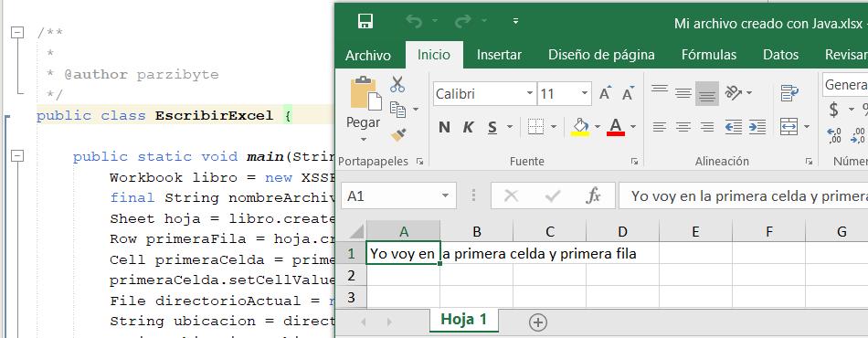Open the merge and center dropdown arrow
The height and width of the screenshot is (338, 868).
(x=807, y=127)
